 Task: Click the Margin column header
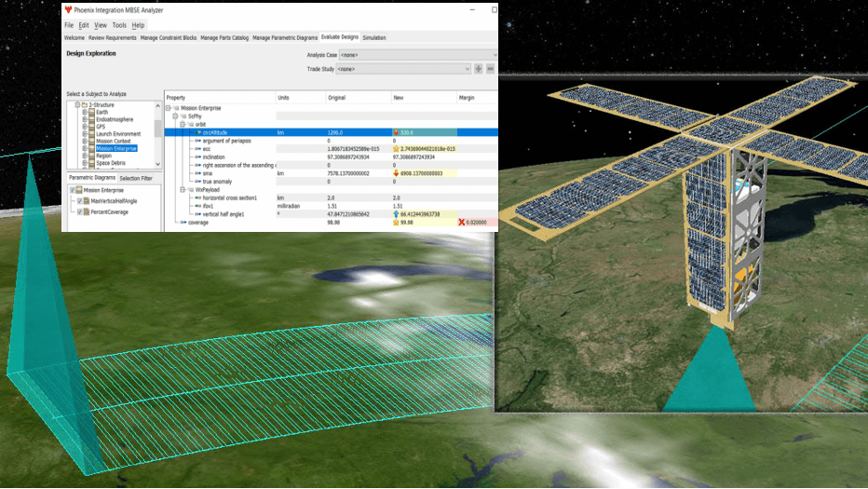[x=478, y=98]
